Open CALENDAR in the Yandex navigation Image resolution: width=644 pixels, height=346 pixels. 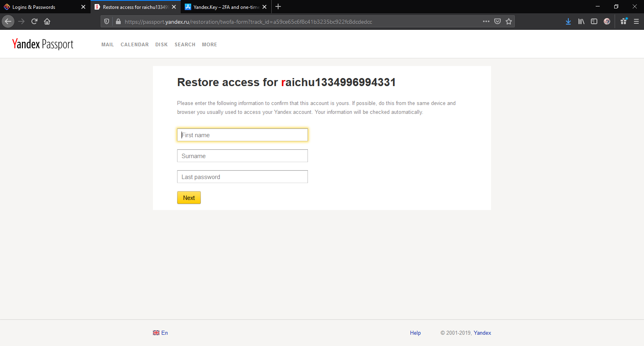[134, 45]
